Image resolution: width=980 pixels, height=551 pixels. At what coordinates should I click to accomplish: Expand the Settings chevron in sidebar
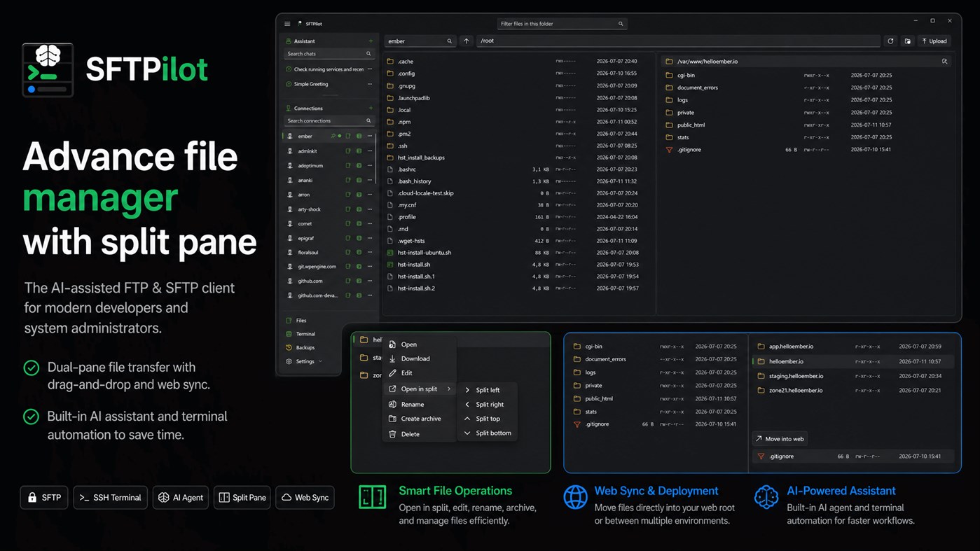pyautogui.click(x=320, y=361)
